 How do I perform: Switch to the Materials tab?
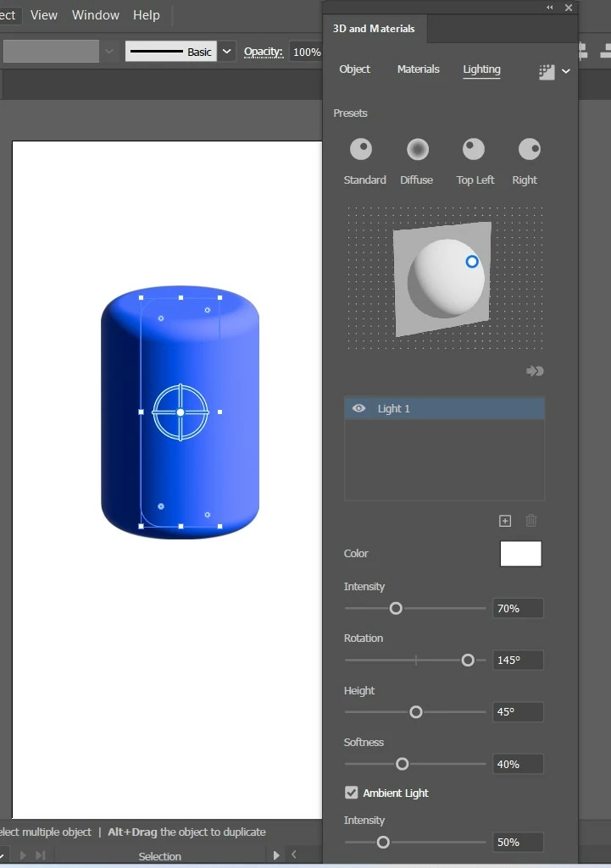coord(419,69)
